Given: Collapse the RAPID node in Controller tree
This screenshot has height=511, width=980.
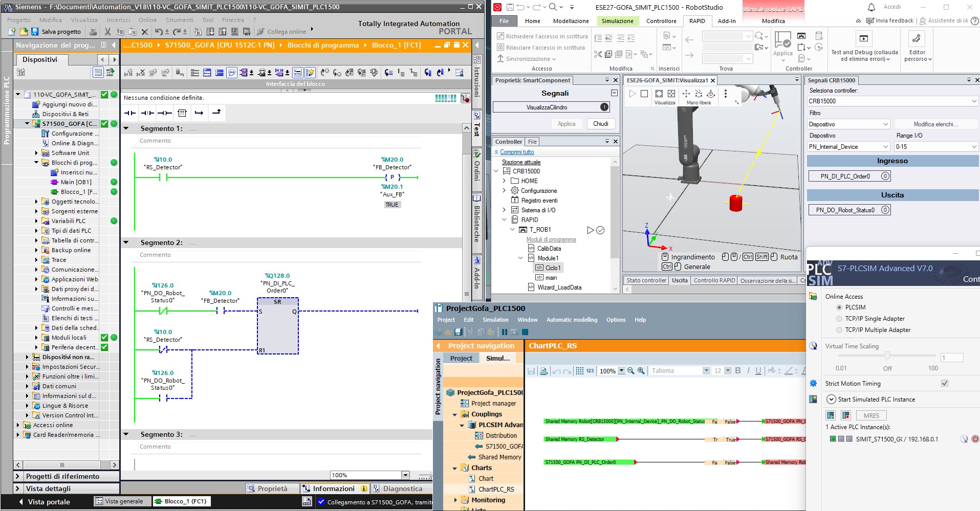Looking at the screenshot, I should click(x=504, y=220).
